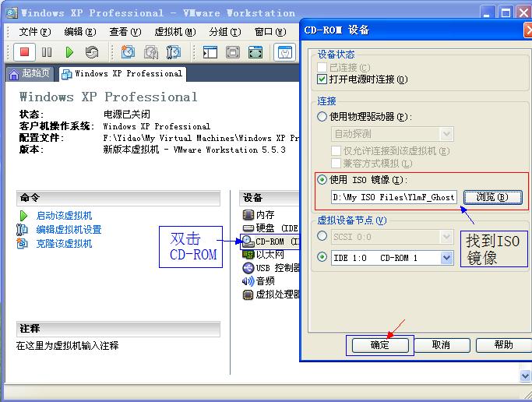The width and height of the screenshot is (532, 402).
Task: Open the Snapshot Manager toolbar icon
Action: 174,52
